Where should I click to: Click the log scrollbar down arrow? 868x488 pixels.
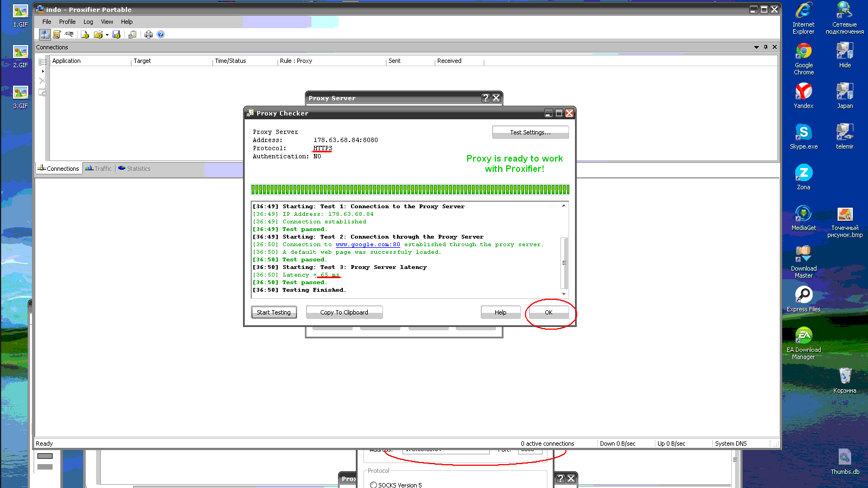pos(564,294)
